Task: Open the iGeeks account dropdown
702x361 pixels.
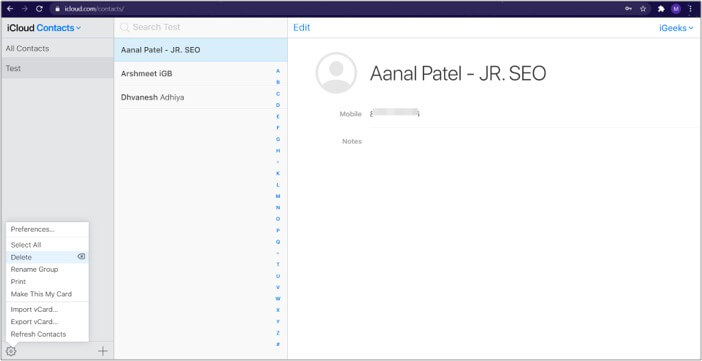Action: tap(676, 28)
